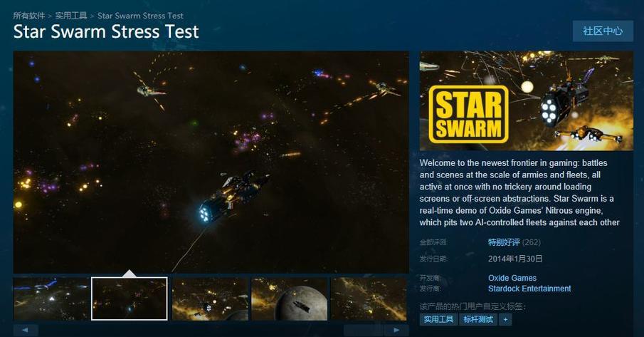Click the thumbnail strip scrollbar handle
644x337 pixels.
pos(363,330)
